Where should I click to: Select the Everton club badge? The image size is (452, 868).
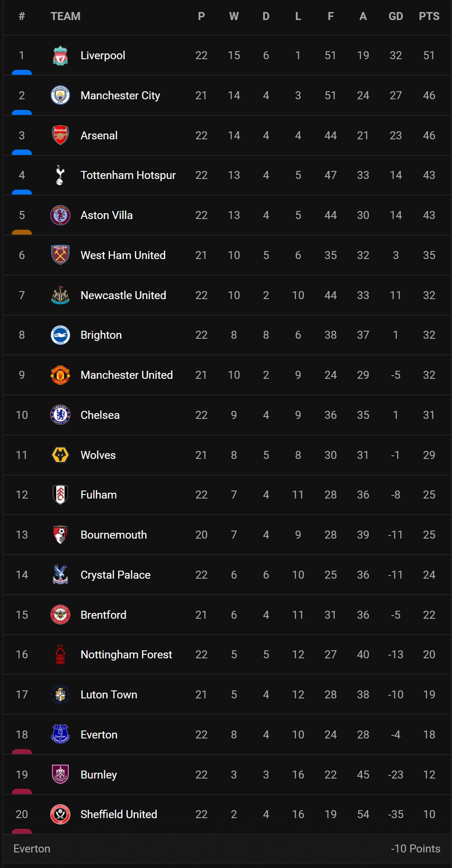coord(60,734)
